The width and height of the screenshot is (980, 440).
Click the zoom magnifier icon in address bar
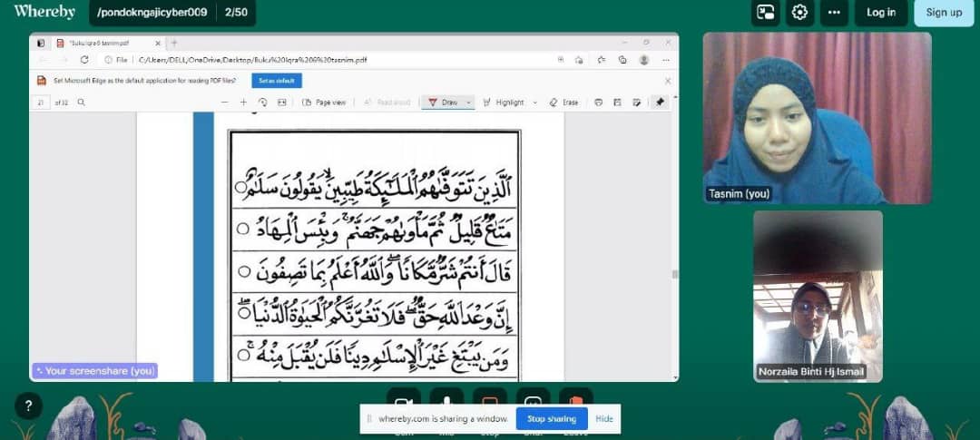click(561, 60)
